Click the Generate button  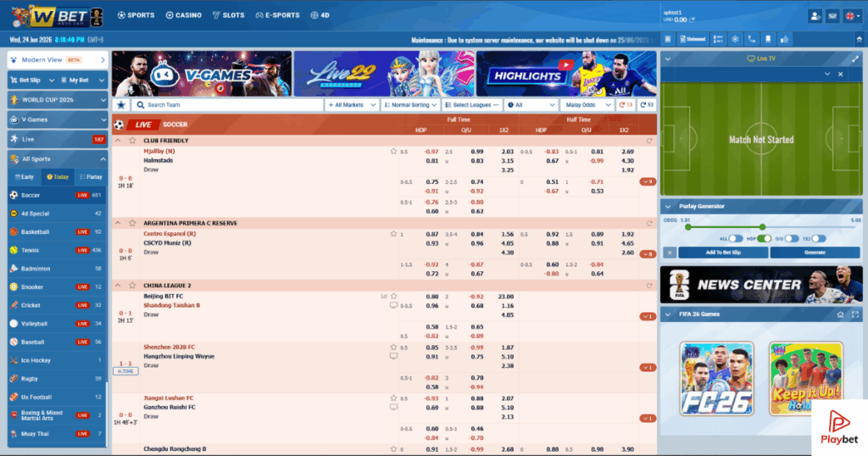click(815, 253)
